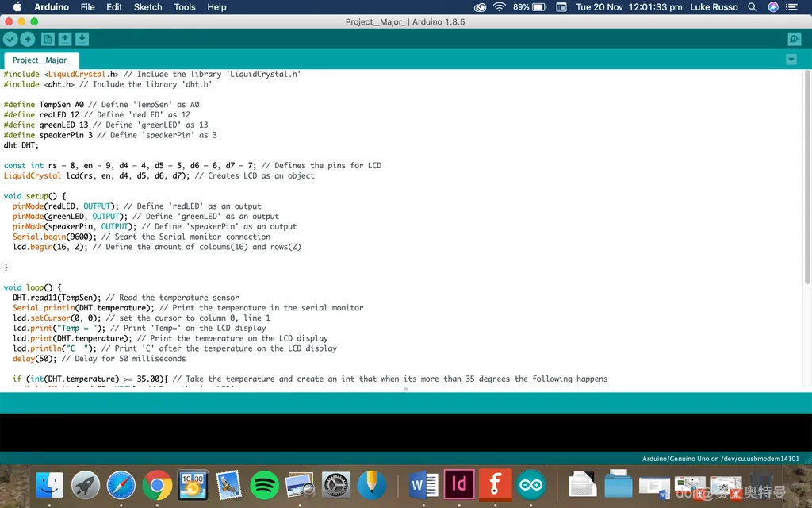
Task: Open System Preferences gear in Dock
Action: point(336,485)
